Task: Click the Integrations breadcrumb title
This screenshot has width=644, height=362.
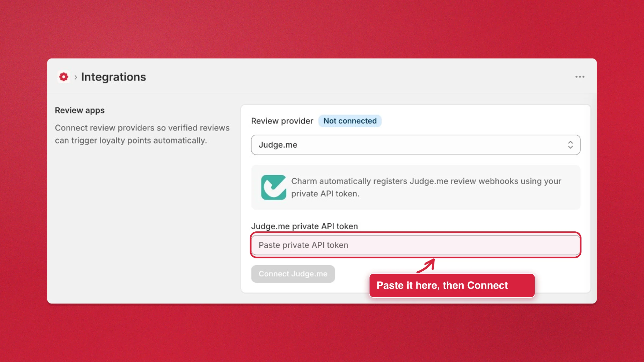Action: pyautogui.click(x=114, y=77)
